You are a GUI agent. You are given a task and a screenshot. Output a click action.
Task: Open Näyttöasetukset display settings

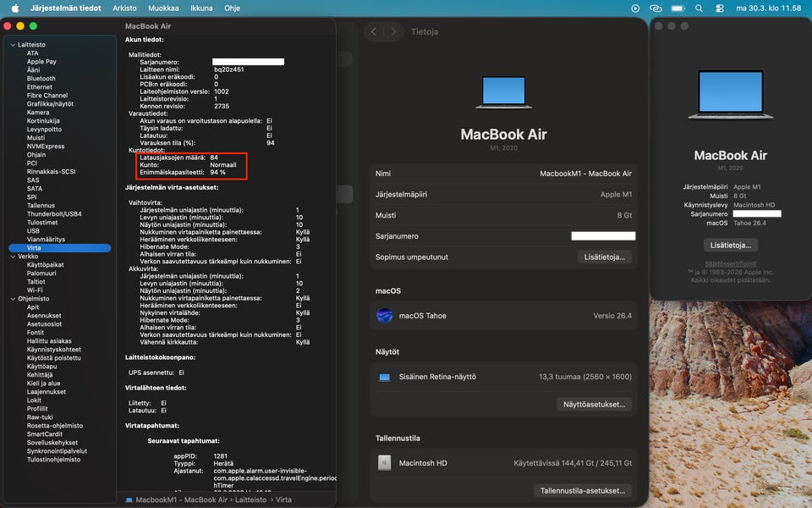[594, 405]
